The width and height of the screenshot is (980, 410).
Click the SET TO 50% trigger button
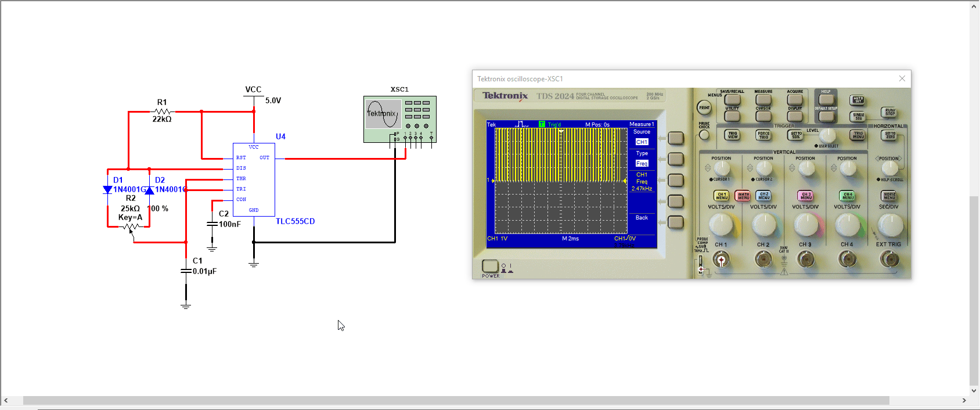pyautogui.click(x=796, y=135)
